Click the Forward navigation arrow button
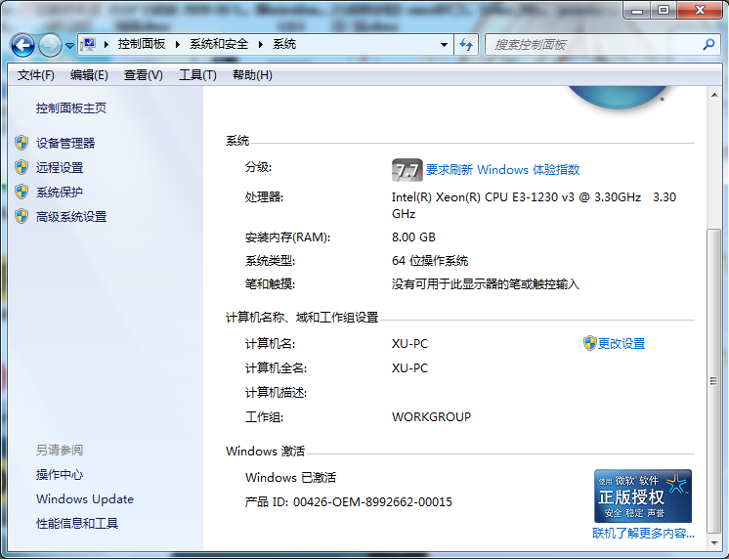Screen dimensions: 729x560 pos(50,45)
